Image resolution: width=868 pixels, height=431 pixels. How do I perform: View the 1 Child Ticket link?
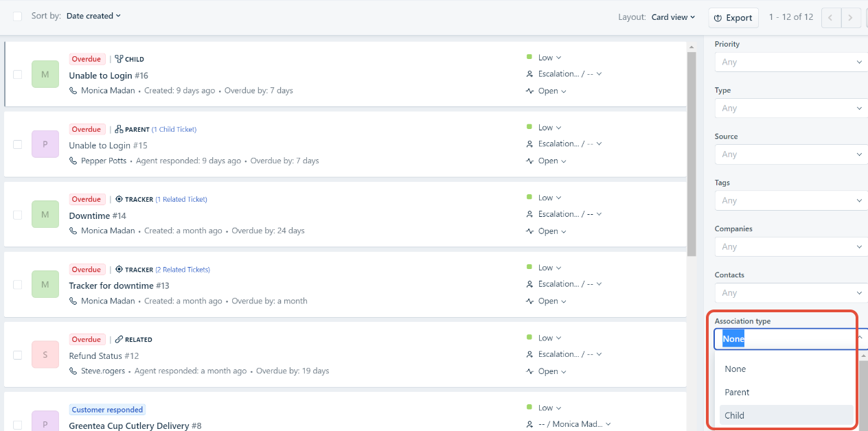pos(174,129)
